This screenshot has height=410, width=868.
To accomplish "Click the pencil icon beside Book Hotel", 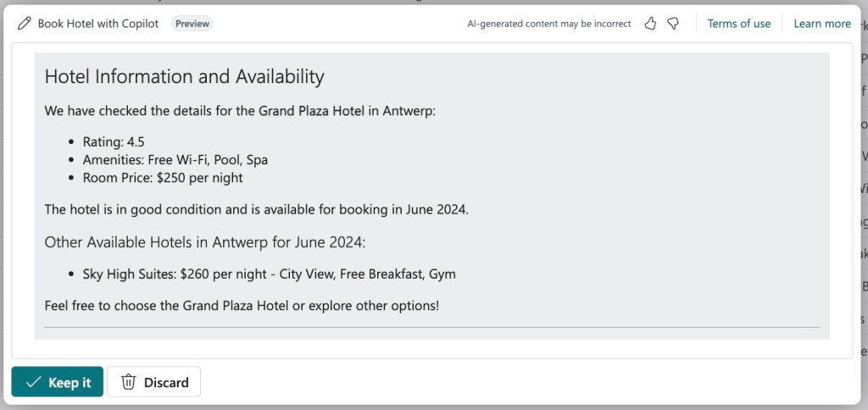I will tap(25, 24).
